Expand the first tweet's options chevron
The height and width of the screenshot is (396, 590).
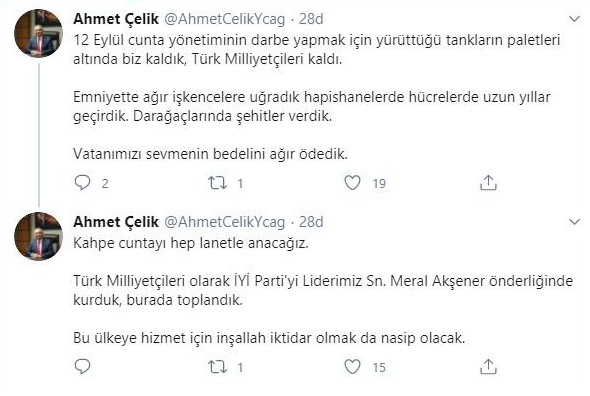pos(574,19)
